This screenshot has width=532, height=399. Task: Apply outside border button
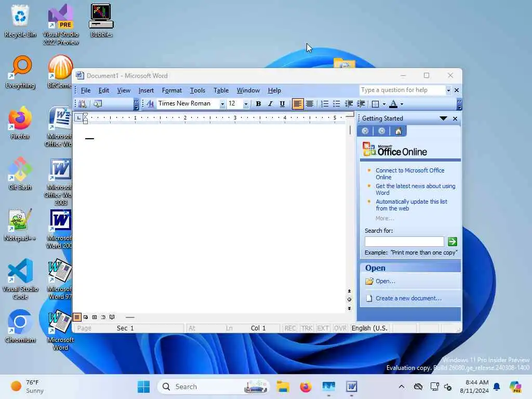point(376,104)
